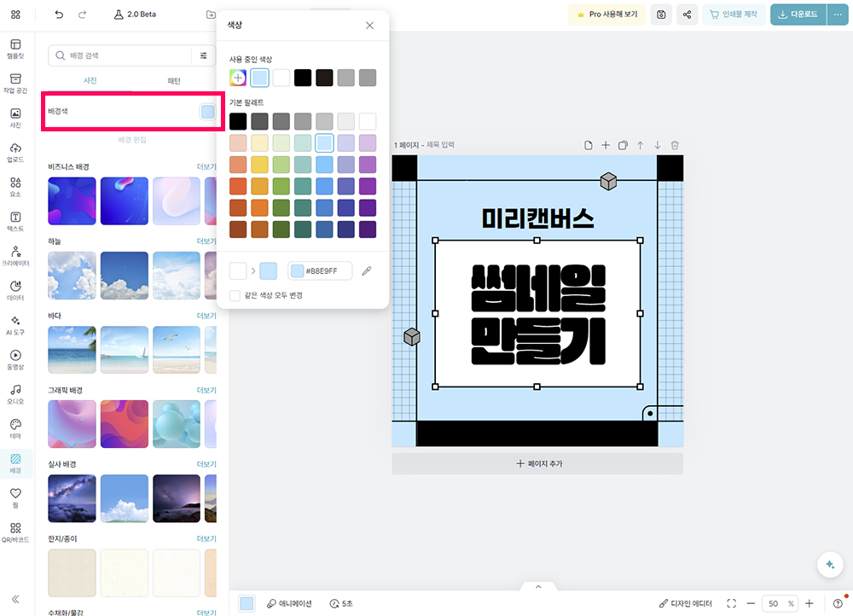Viewport: 853px width, 616px height.
Task: Expand 한지/종이 with 더보기
Action: tap(206, 538)
